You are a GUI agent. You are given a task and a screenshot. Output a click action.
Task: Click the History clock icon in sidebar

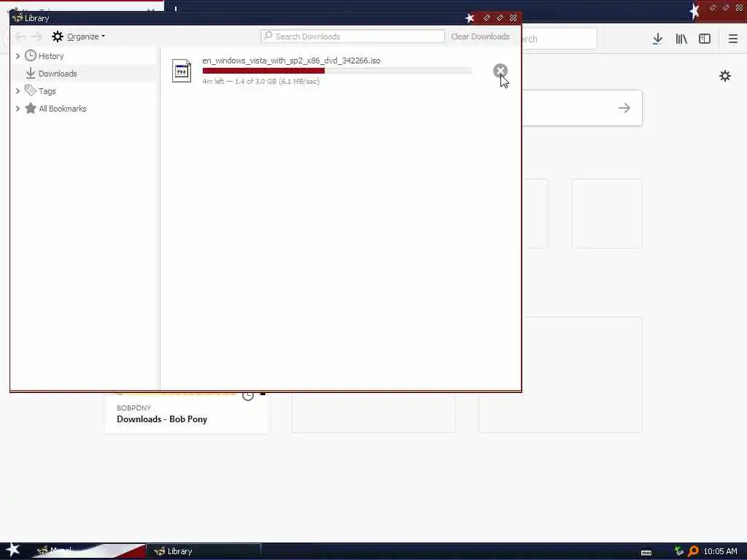tap(31, 55)
